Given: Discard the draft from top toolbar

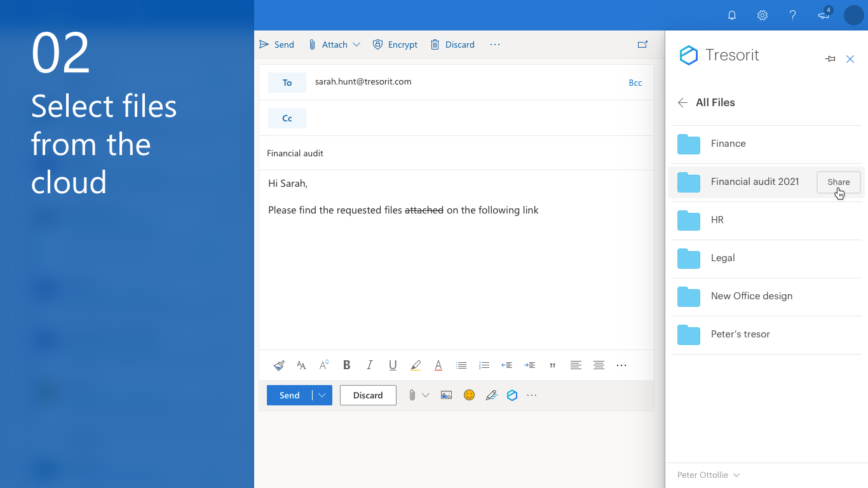Looking at the screenshot, I should click(452, 44).
